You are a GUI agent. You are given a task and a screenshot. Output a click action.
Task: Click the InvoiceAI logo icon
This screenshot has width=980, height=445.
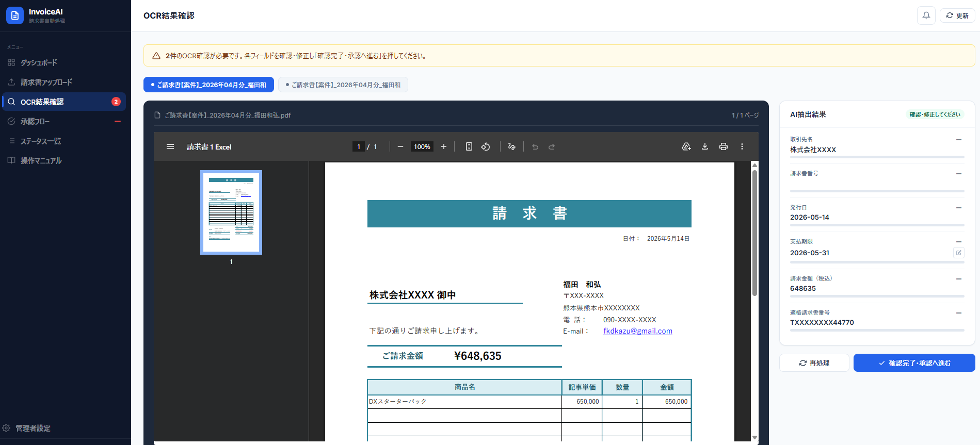click(x=15, y=15)
